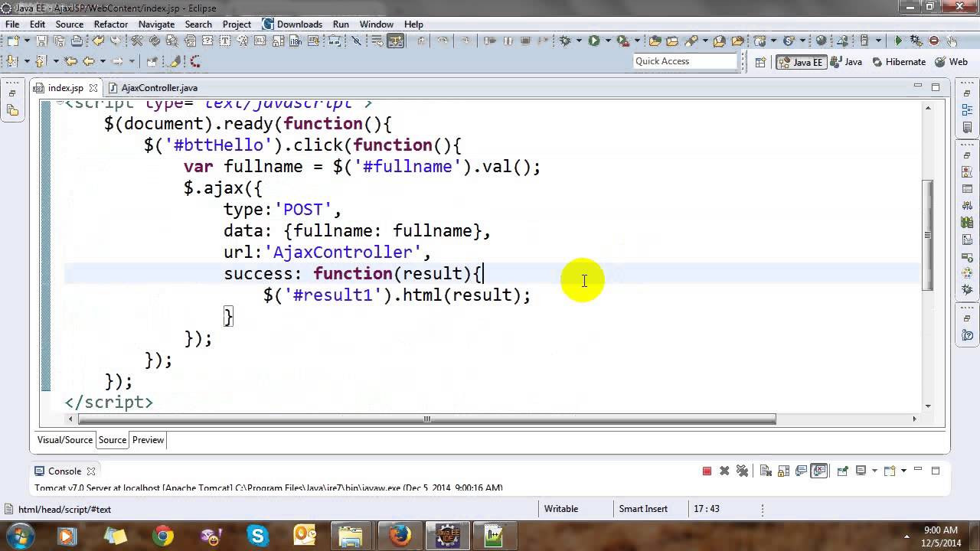Open Firefox from the taskbar
Viewport: 980px width, 551px height.
(x=400, y=536)
